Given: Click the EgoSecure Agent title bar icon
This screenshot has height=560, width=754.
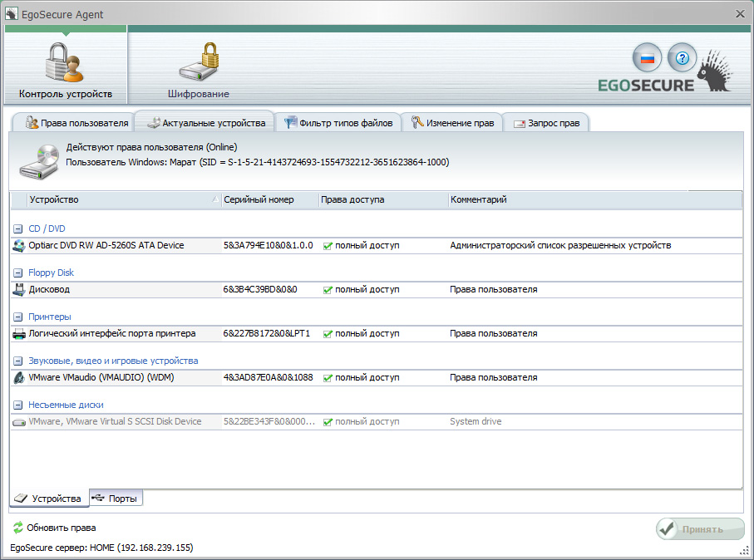Looking at the screenshot, I should [x=11, y=14].
